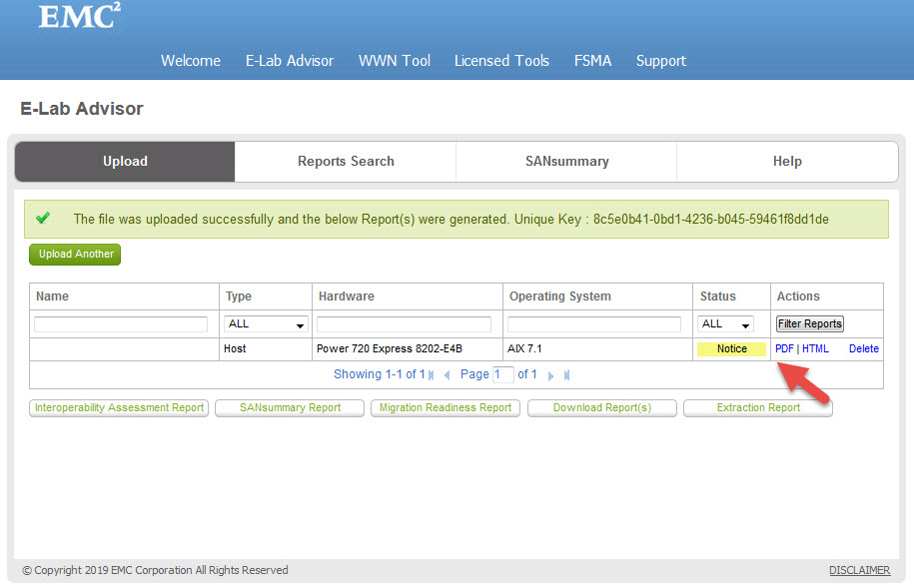Image resolution: width=914 pixels, height=588 pixels.
Task: Open the report as PDF
Action: point(785,348)
